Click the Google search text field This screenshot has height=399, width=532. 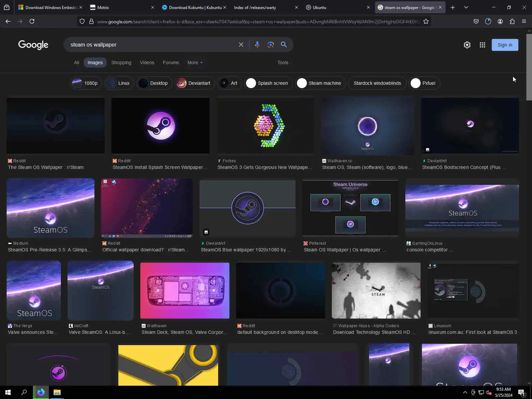click(151, 45)
